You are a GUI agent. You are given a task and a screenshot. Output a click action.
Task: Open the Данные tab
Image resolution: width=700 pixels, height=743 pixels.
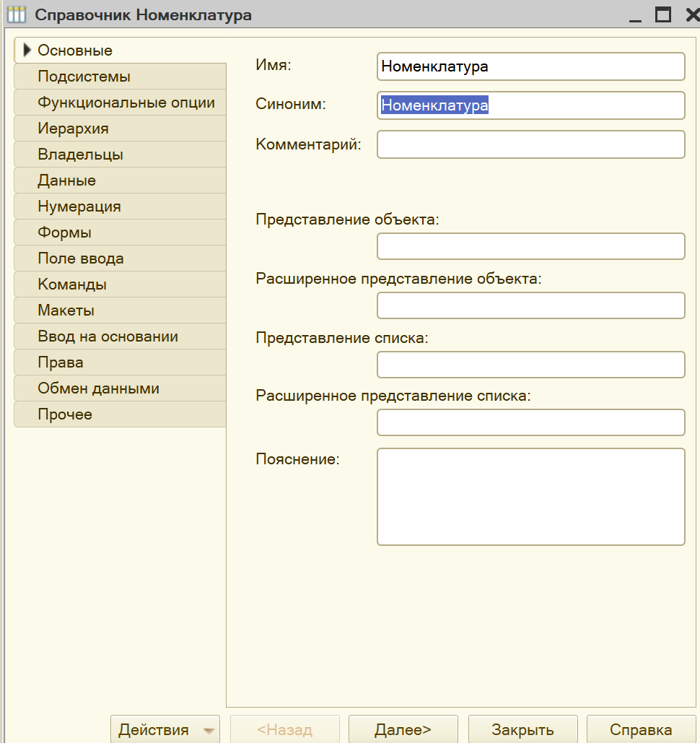121,181
